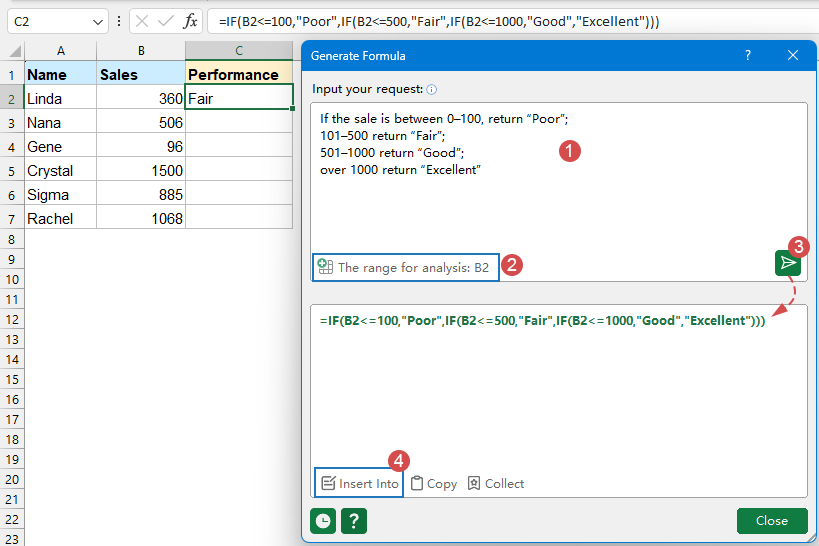The width and height of the screenshot is (819, 546).
Task: Click the title bar question mark help
Action: [x=747, y=56]
